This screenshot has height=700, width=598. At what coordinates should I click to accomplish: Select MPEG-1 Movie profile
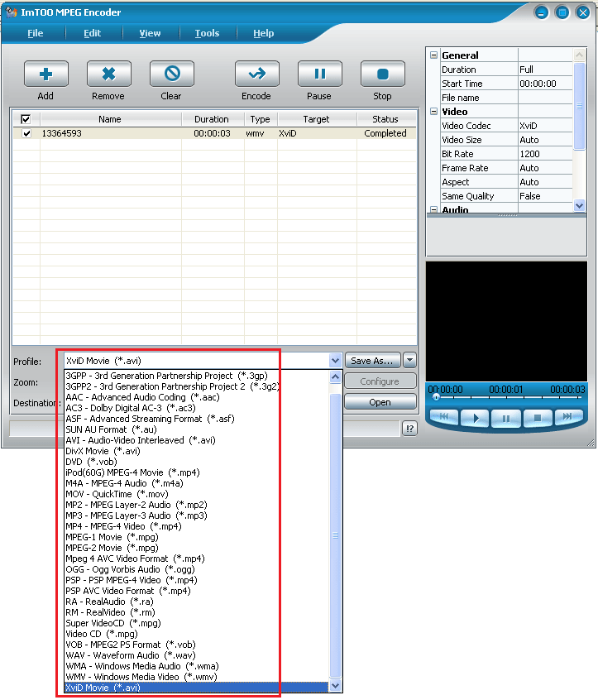tap(196, 537)
